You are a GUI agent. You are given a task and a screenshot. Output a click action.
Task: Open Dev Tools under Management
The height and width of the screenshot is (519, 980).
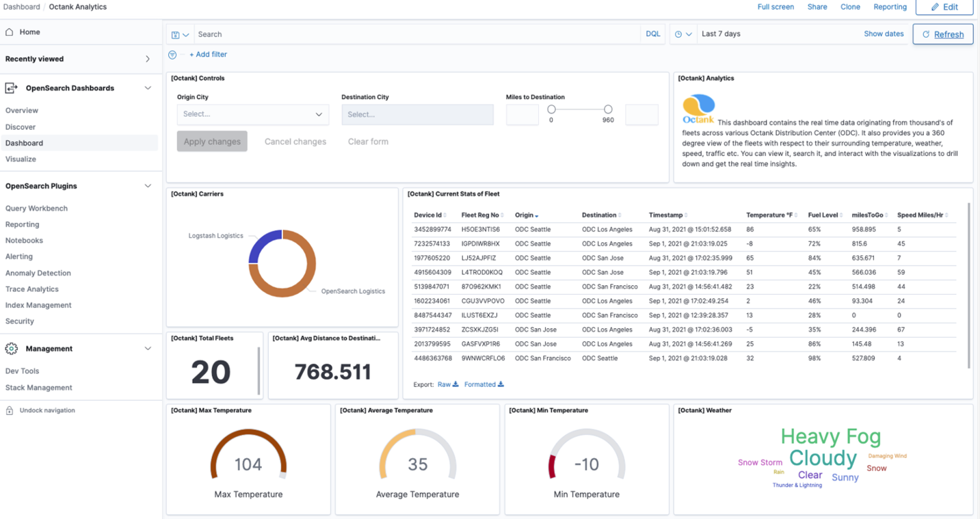click(22, 371)
